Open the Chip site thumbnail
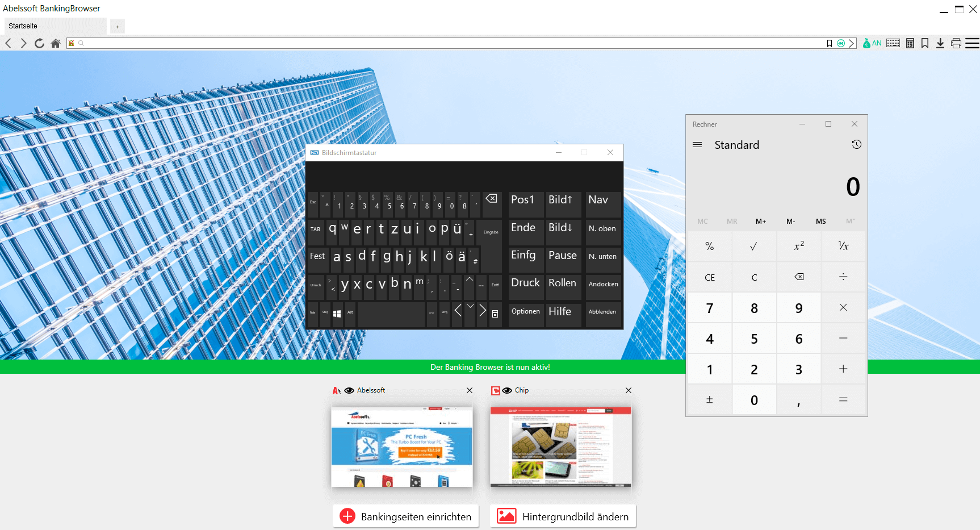 click(561, 447)
